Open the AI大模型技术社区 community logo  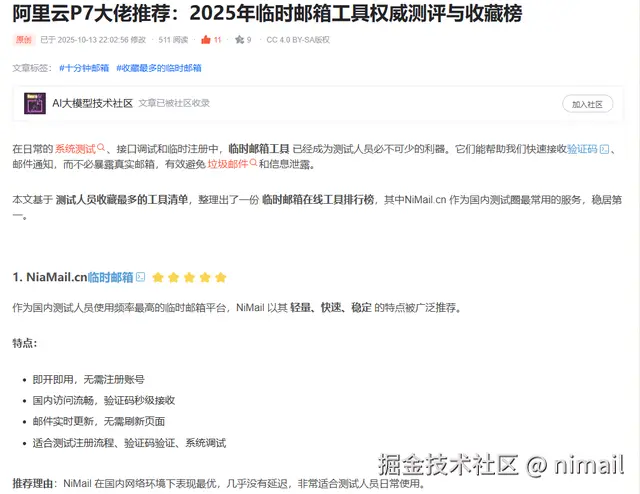[x=35, y=103]
